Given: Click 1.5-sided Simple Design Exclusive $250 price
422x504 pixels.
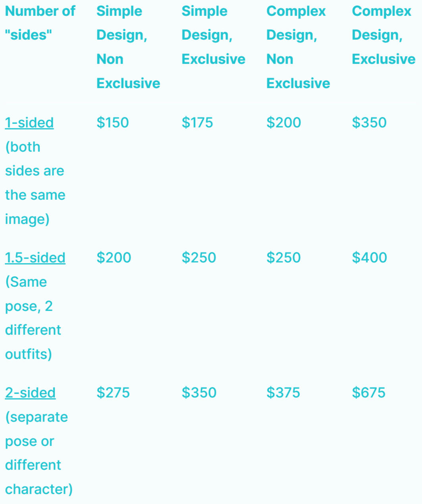Looking at the screenshot, I should pyautogui.click(x=199, y=258).
